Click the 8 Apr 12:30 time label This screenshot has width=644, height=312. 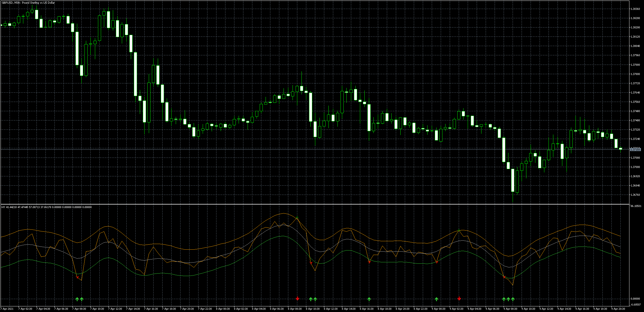(331, 309)
